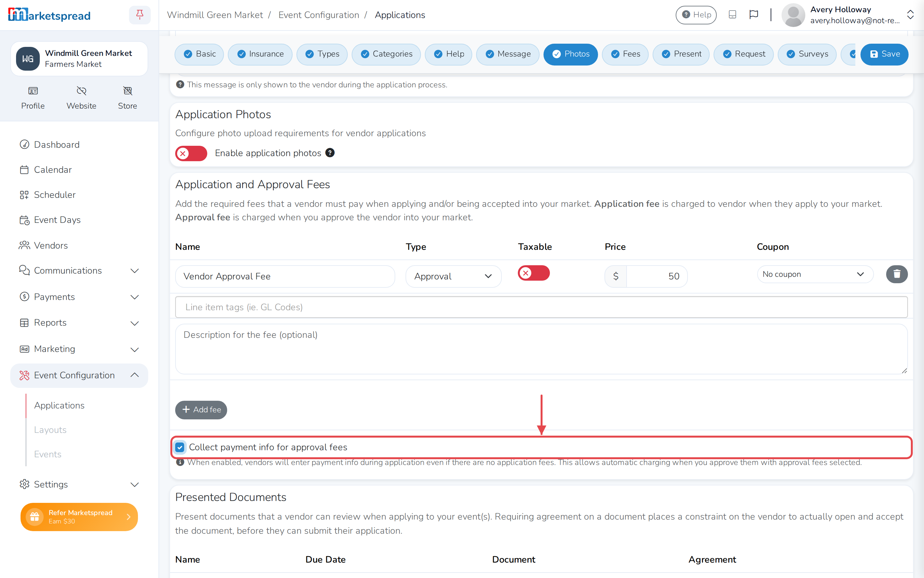Open the Profile icon shortcut
Viewport: 924px width, 578px height.
[33, 98]
